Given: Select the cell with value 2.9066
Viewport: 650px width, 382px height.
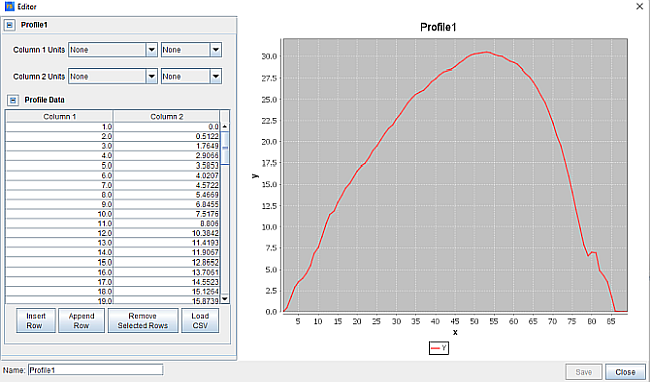Looking at the screenshot, I should (x=166, y=155).
